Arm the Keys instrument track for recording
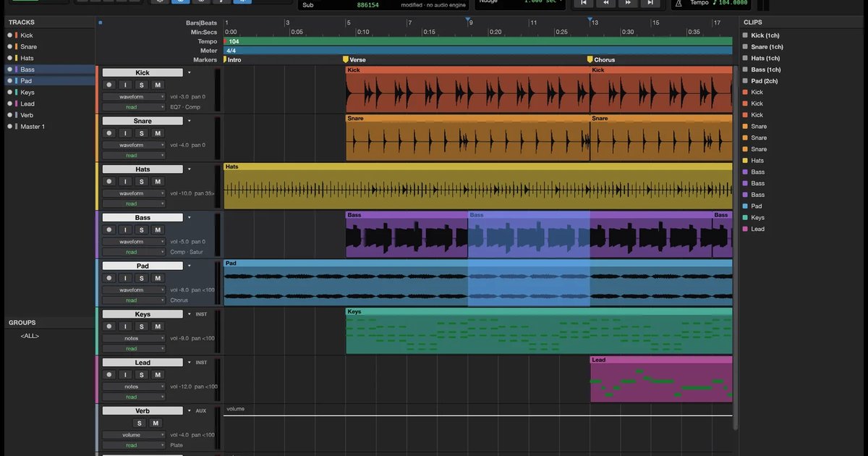The width and height of the screenshot is (868, 456). tap(109, 326)
